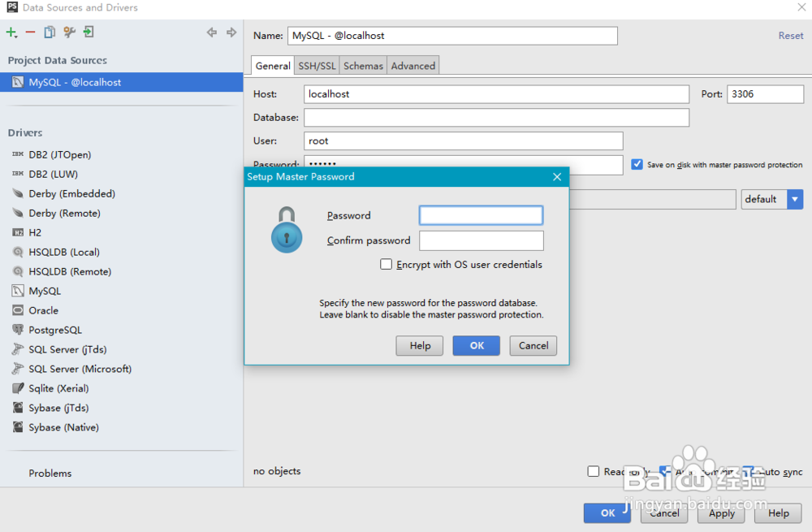Select MySQL - @localhost data source
The width and height of the screenshot is (812, 532).
[121, 82]
